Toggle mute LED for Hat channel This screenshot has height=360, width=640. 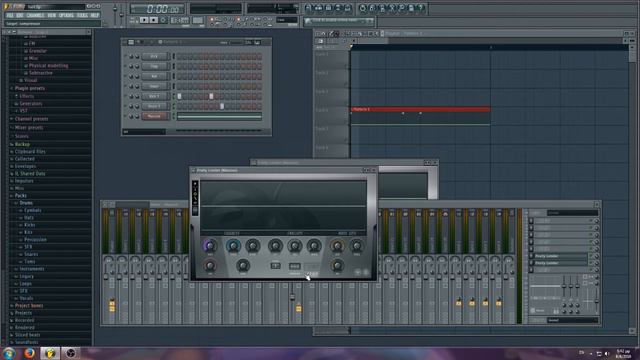pyautogui.click(x=125, y=76)
